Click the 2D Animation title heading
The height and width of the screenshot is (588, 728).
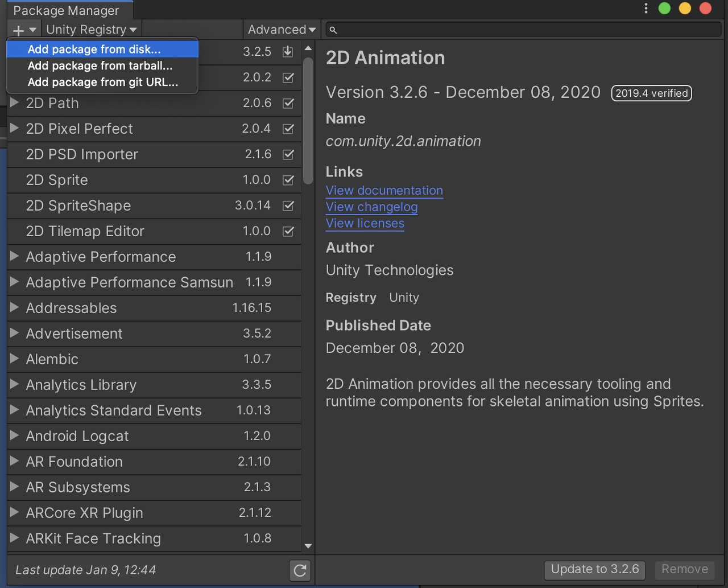(x=385, y=57)
